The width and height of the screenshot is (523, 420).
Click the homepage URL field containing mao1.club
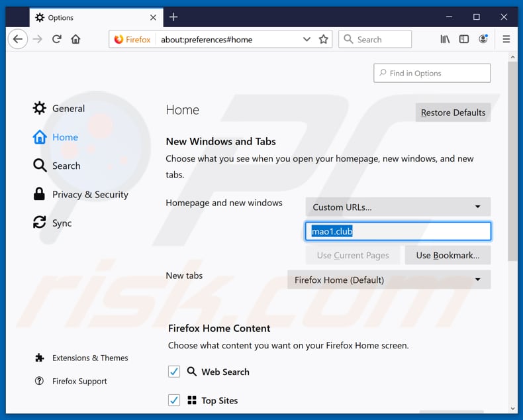(398, 231)
